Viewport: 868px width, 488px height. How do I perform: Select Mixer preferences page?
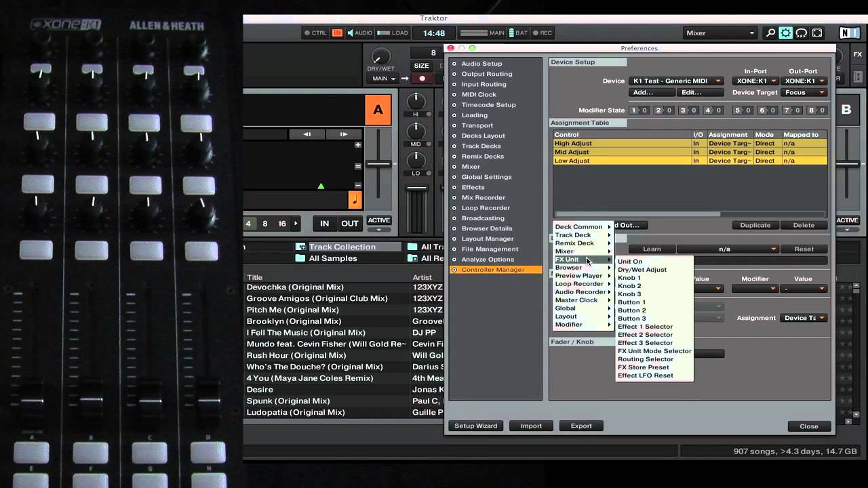click(x=471, y=167)
